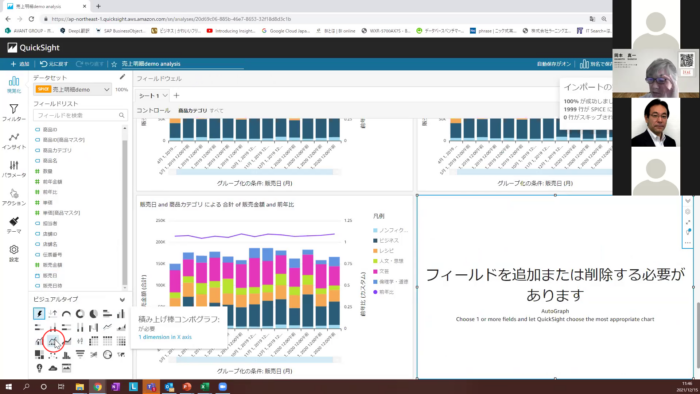Open the シート1 tab dropdown arrow
Image resolution: width=700 pixels, height=394 pixels.
165,95
